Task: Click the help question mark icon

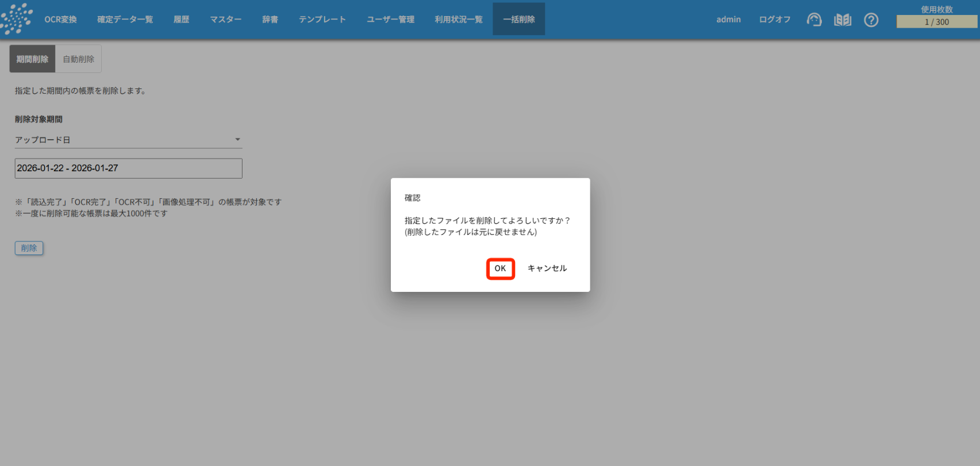Action: 871,20
